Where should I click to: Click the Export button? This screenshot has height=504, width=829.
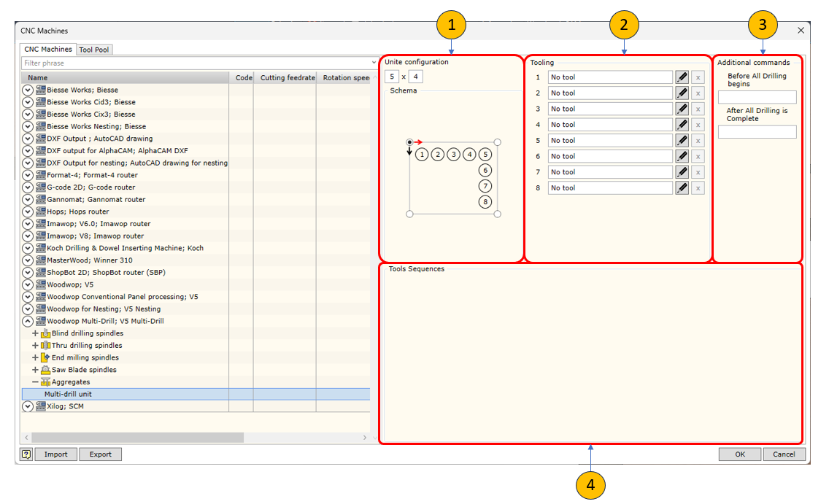coord(101,454)
